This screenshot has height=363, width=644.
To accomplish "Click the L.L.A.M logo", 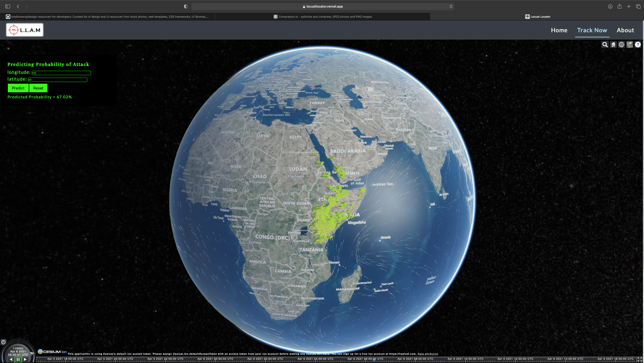I will point(25,30).
